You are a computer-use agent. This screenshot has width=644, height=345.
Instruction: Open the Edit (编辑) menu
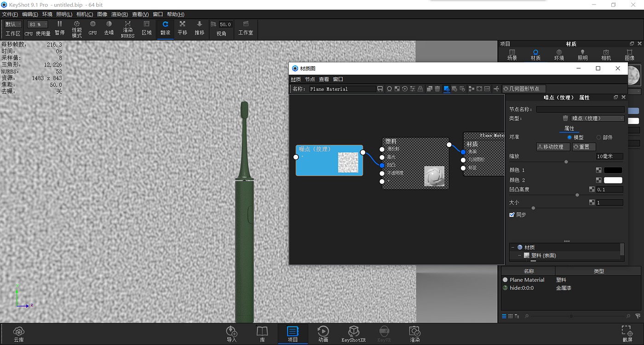[x=30, y=14]
